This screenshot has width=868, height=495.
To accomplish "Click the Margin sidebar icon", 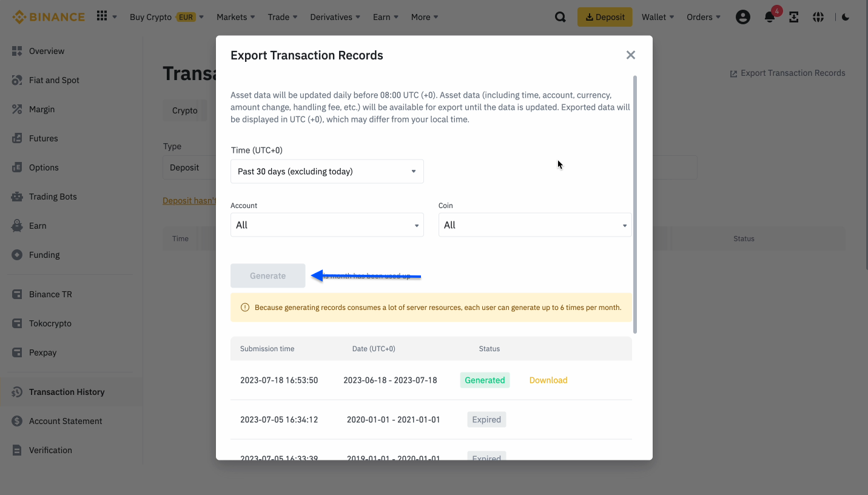I will coord(17,109).
